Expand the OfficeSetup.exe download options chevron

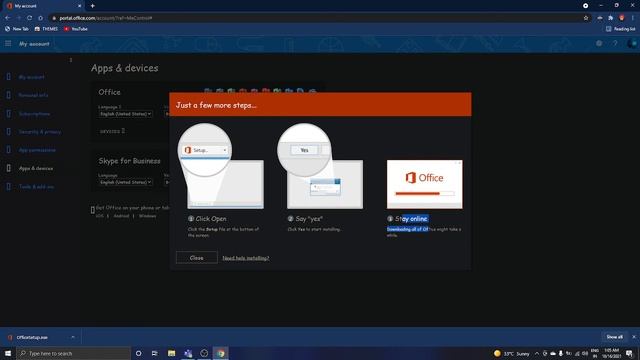(73, 337)
